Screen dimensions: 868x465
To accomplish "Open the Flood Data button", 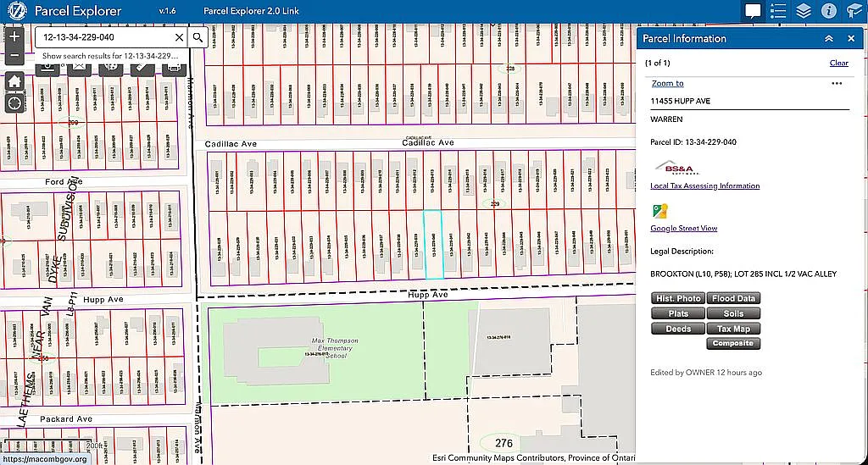I will pyautogui.click(x=733, y=299).
